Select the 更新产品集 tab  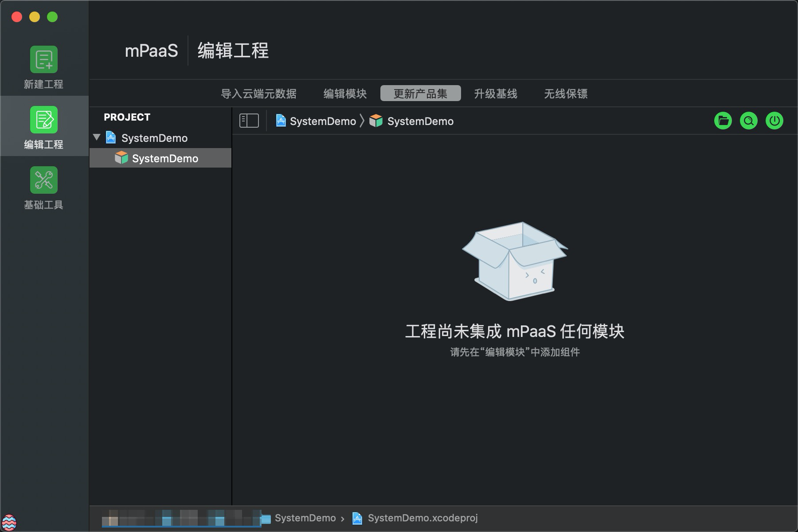pos(421,94)
